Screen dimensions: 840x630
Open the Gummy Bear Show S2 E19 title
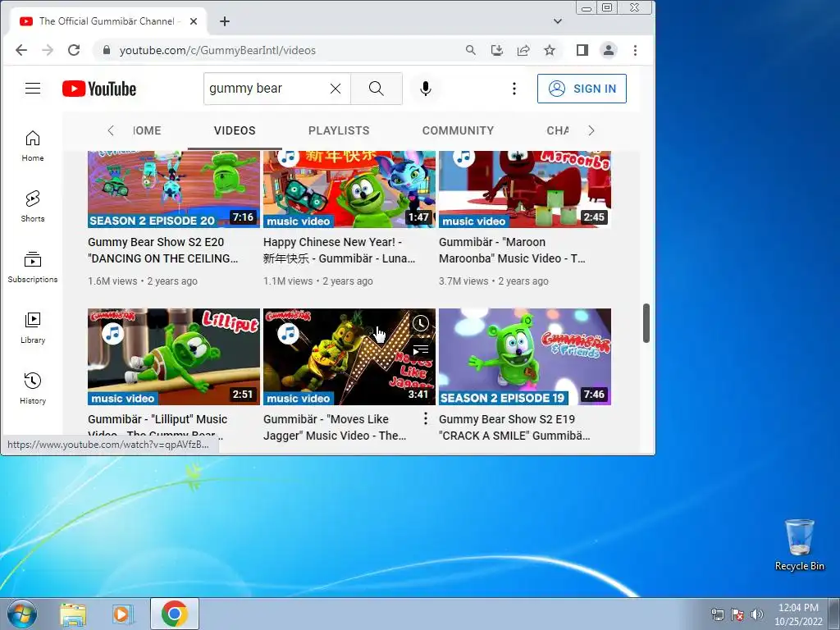coord(514,427)
